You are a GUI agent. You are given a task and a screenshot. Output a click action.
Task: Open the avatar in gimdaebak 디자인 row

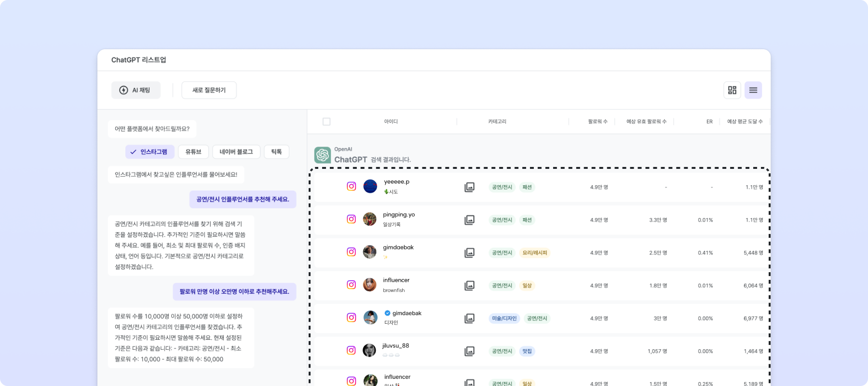(x=370, y=317)
